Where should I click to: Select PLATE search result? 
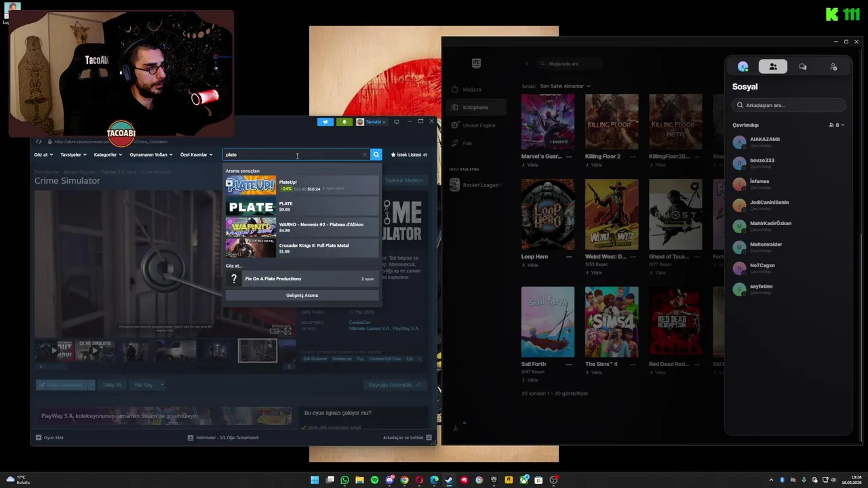click(302, 206)
